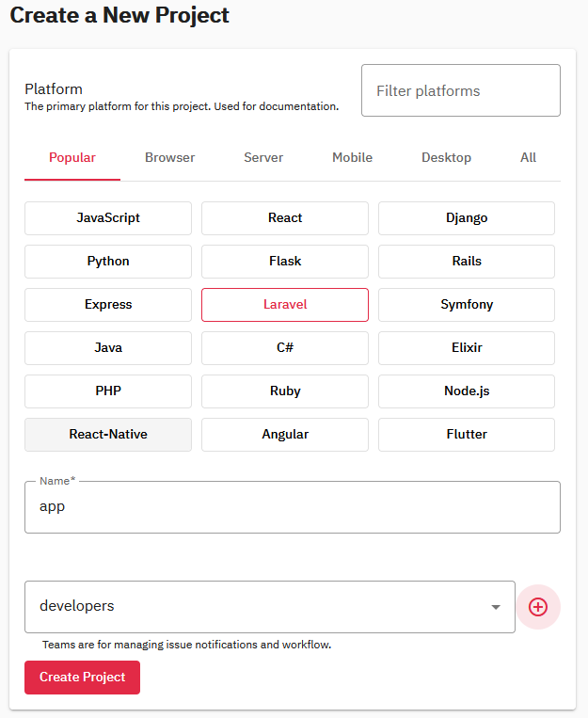Open the Server platforms tab
Image resolution: width=588 pixels, height=718 pixels.
[263, 157]
